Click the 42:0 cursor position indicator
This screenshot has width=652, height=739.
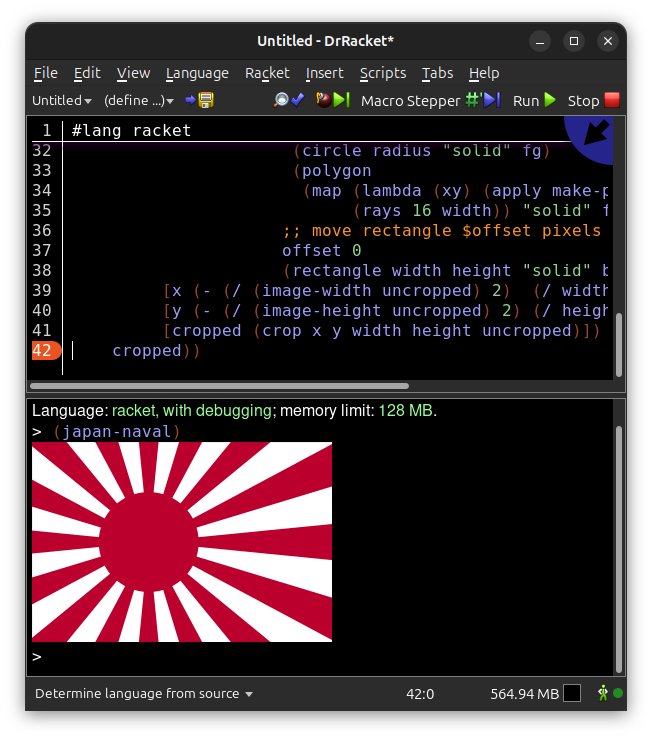click(420, 694)
